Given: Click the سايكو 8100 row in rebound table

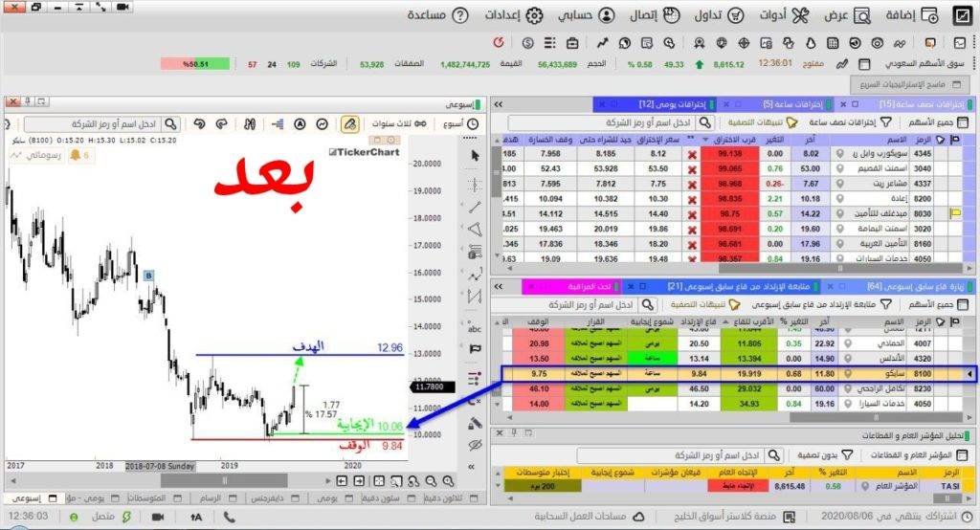Looking at the screenshot, I should point(739,374).
